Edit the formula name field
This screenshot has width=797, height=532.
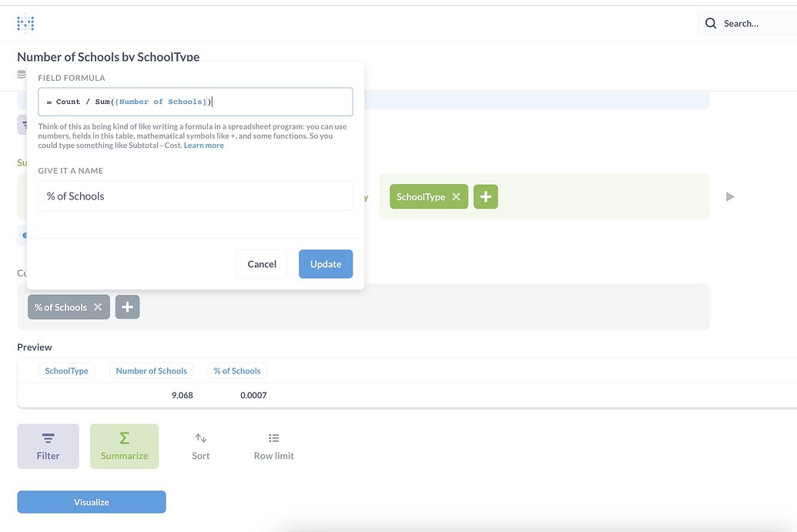point(195,196)
